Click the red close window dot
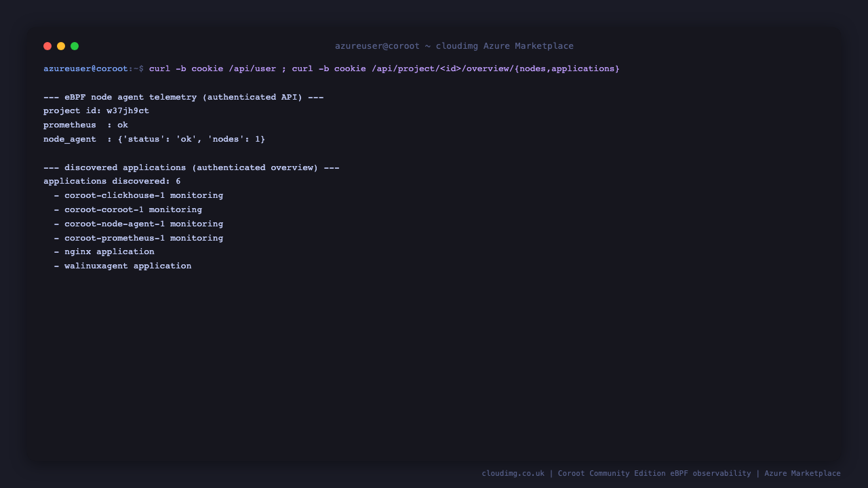 [47, 46]
